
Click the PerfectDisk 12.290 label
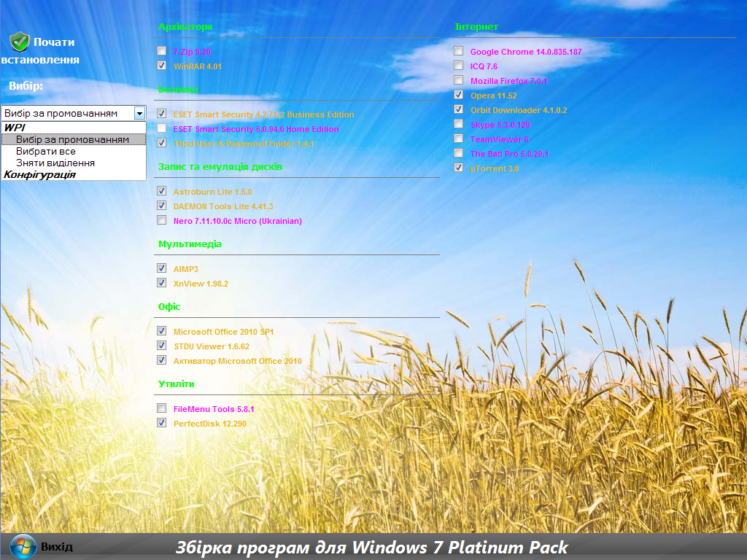(x=209, y=424)
